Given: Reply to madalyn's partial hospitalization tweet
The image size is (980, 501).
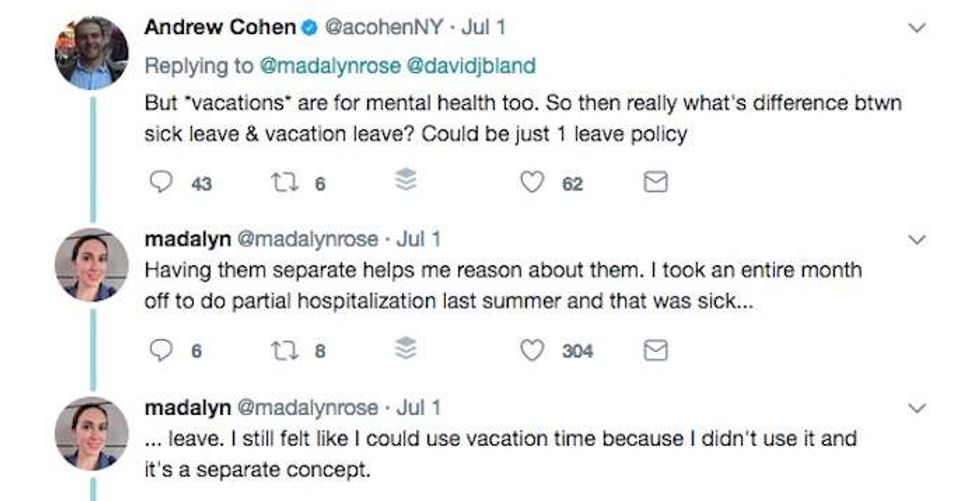Looking at the screenshot, I should [x=158, y=351].
